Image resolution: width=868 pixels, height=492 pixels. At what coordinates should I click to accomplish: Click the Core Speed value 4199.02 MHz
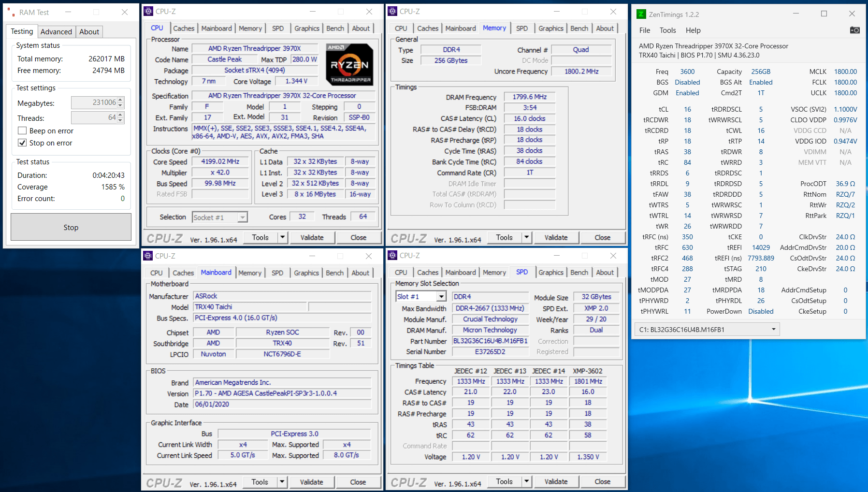[220, 161]
